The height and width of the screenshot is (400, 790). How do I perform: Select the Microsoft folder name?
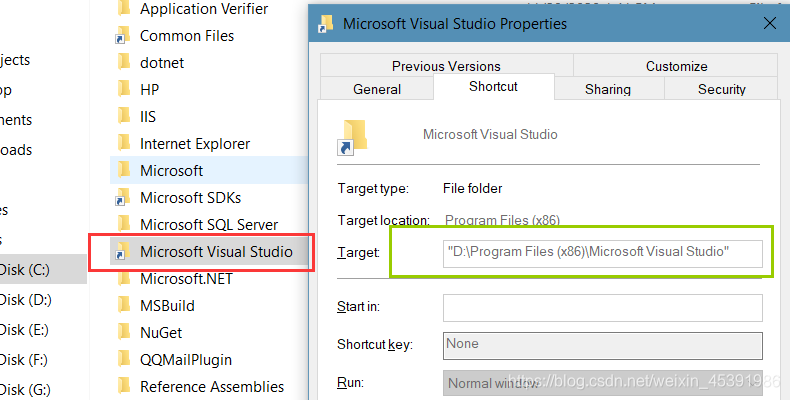tap(171, 170)
